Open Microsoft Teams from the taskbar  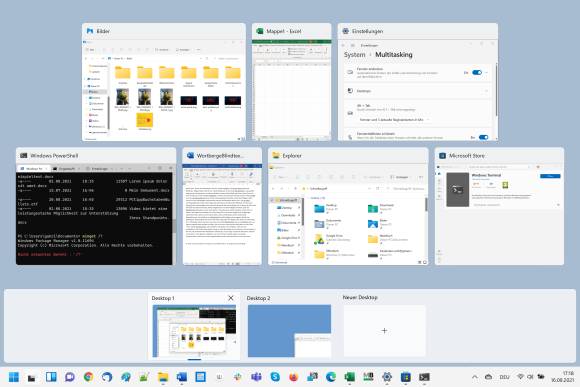[x=256, y=377]
